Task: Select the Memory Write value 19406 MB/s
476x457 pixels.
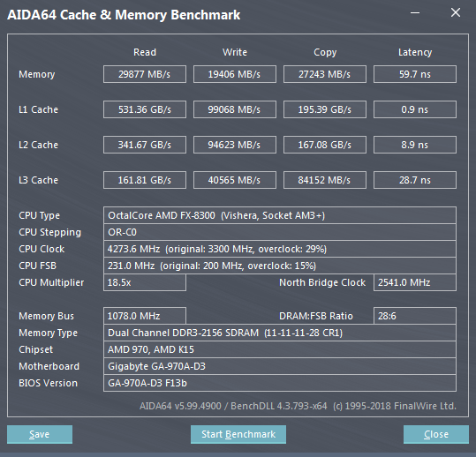Action: [x=235, y=74]
